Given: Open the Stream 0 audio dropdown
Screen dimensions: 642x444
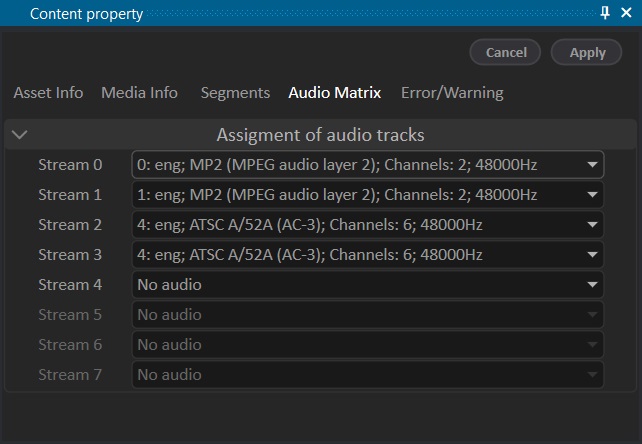Looking at the screenshot, I should 368,165.
